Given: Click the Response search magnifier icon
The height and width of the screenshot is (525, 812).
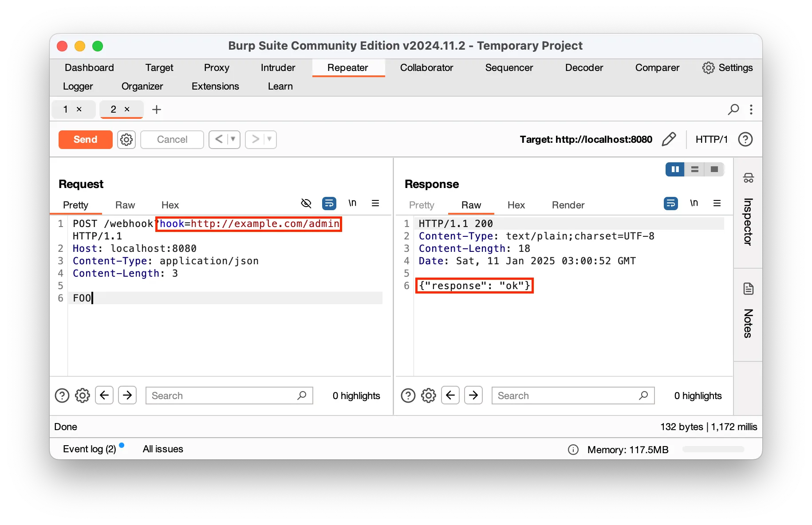Looking at the screenshot, I should (x=643, y=395).
